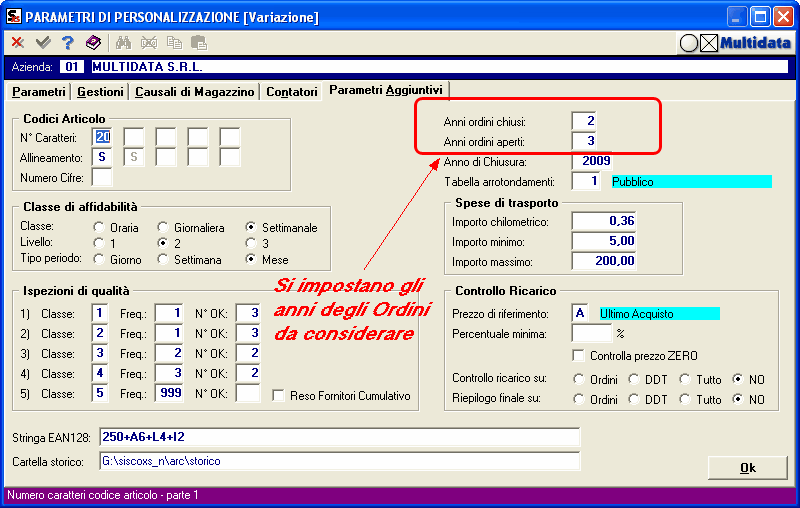Select NO for Riepilogo finale su
This screenshot has height=508, width=800.
738,399
